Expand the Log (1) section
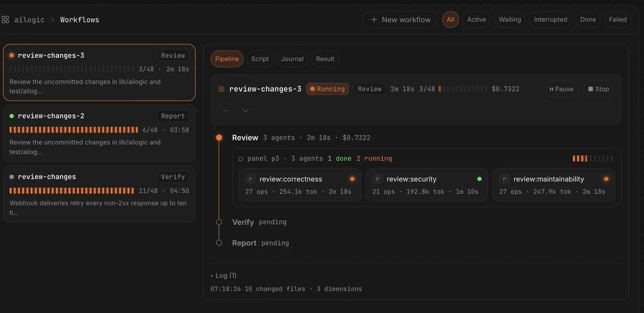Viewport: 644px width, 313px height. point(224,275)
